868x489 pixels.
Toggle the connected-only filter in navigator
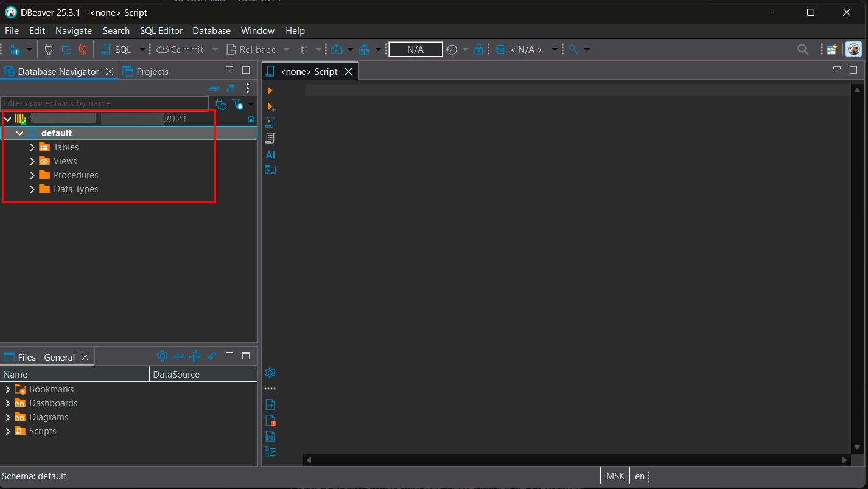click(237, 104)
